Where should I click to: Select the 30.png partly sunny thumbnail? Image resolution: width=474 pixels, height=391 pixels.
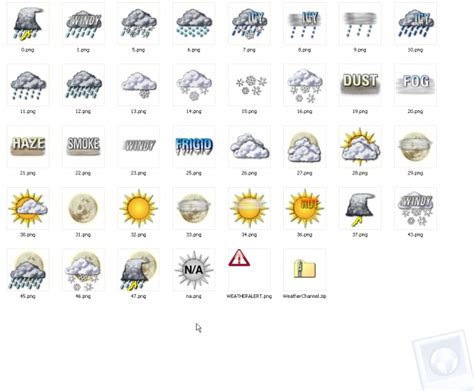point(28,208)
